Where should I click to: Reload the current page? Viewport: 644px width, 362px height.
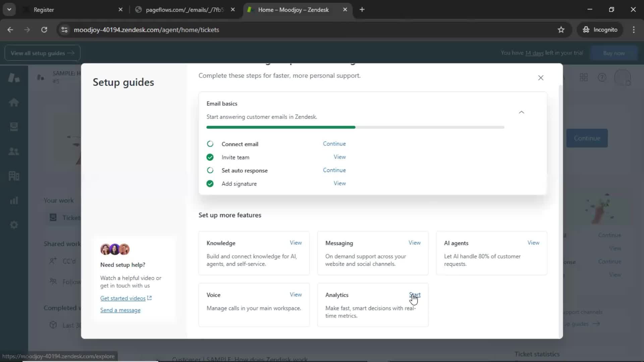[x=44, y=30]
